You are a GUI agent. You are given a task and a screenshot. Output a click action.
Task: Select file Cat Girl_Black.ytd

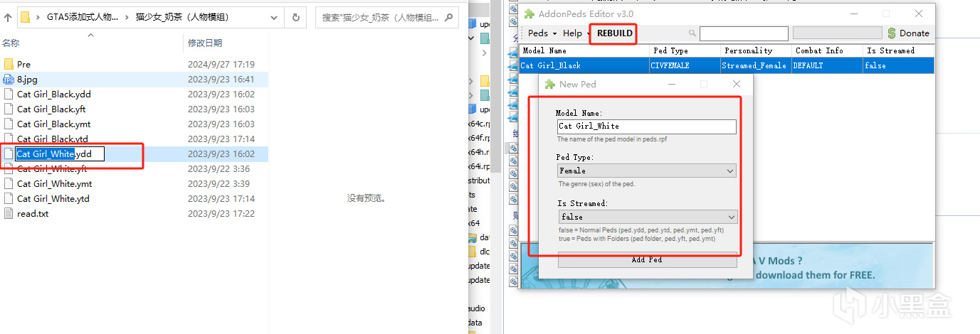pos(53,139)
